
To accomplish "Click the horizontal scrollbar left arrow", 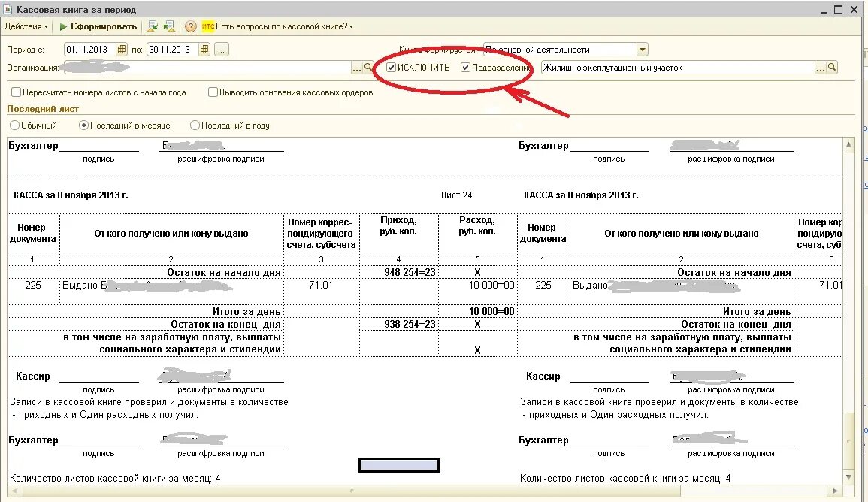I will click(14, 491).
